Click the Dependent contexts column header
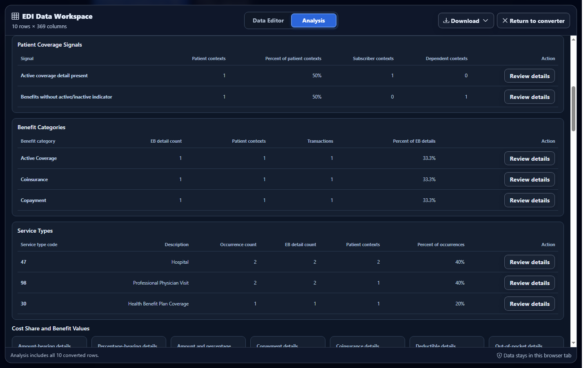588x368 pixels. pos(447,58)
